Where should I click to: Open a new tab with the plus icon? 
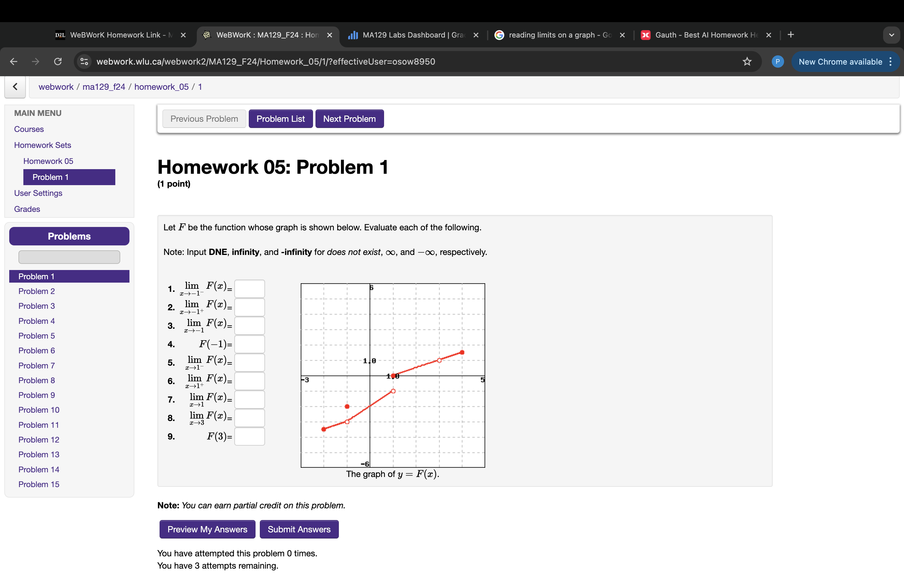pos(791,34)
